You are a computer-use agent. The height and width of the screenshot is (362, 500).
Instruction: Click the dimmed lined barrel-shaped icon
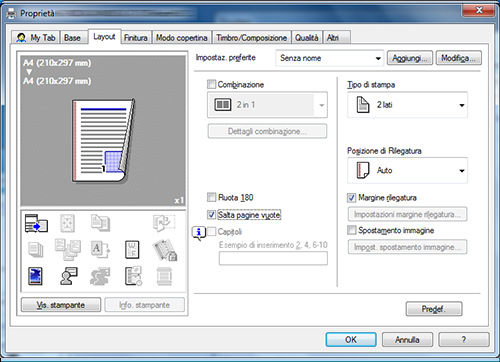point(164,276)
